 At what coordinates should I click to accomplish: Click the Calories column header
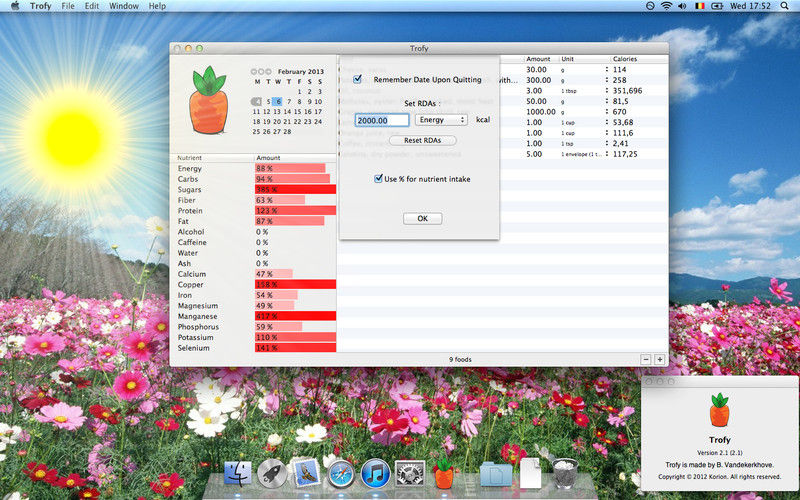click(x=639, y=59)
